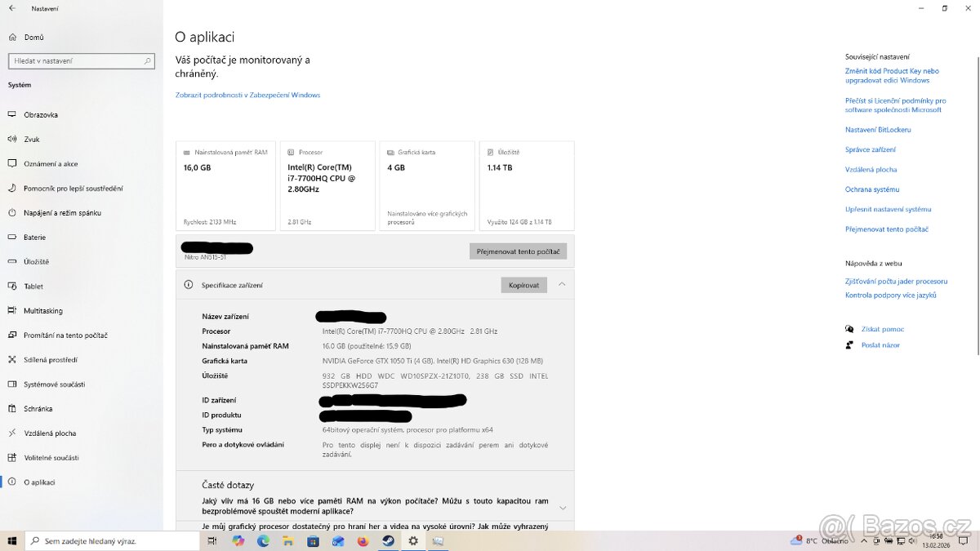Open Upřesnit nastavení systému link
This screenshot has width=980, height=551.
(x=888, y=209)
